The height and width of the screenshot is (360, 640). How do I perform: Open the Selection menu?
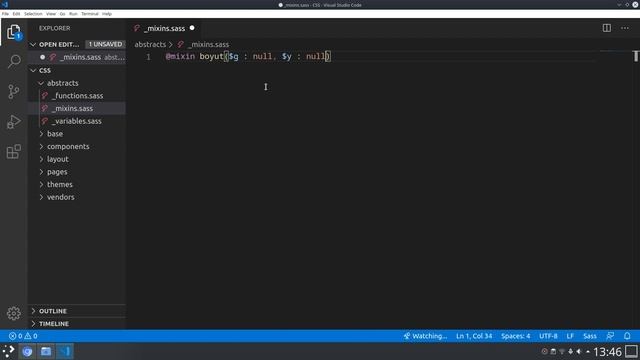[33, 14]
